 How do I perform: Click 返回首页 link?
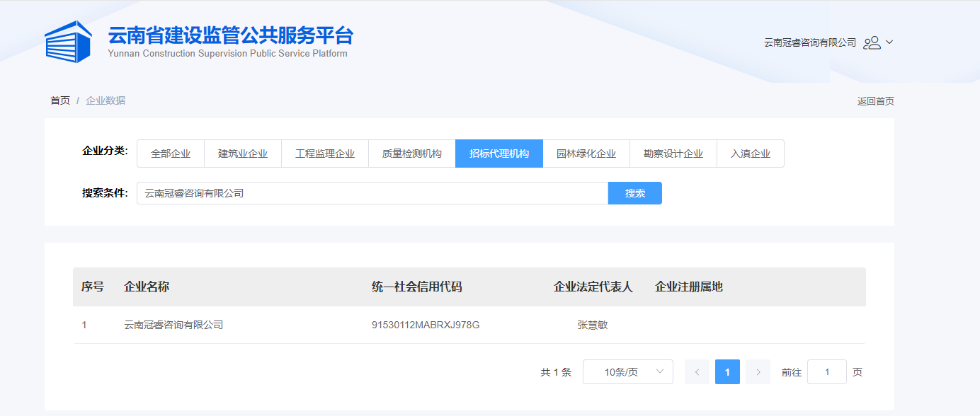(x=876, y=101)
